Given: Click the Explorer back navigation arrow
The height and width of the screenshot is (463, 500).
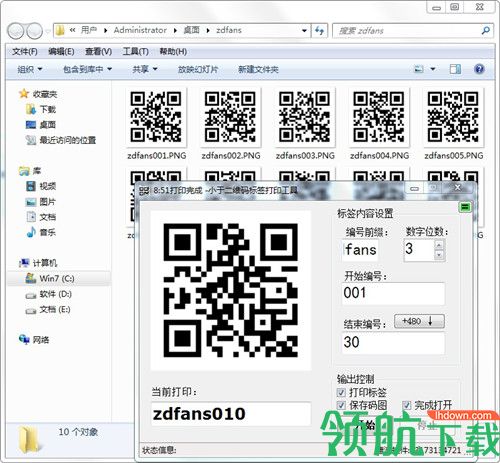Looking at the screenshot, I should tap(16, 31).
